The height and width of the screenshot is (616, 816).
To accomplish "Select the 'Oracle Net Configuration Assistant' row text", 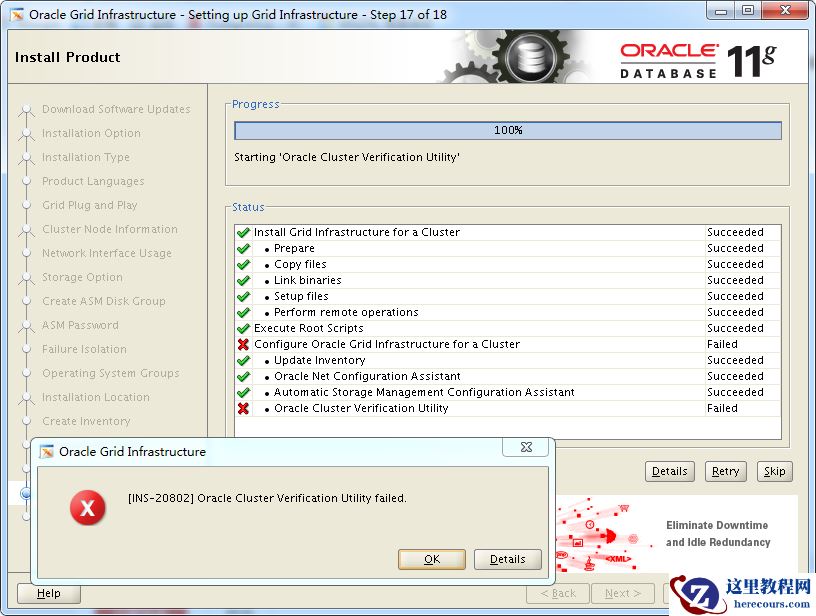I will point(367,377).
